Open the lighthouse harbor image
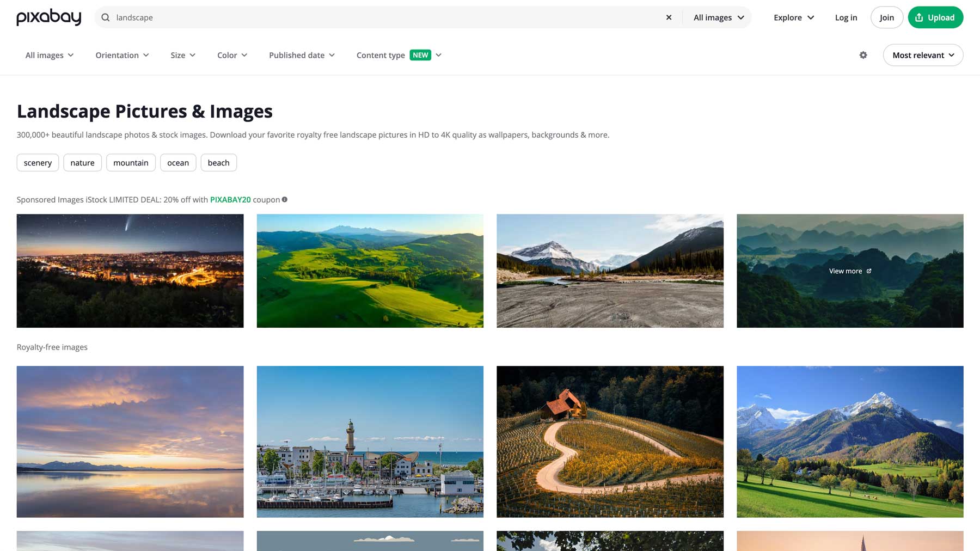This screenshot has height=551, width=980. 370,442
